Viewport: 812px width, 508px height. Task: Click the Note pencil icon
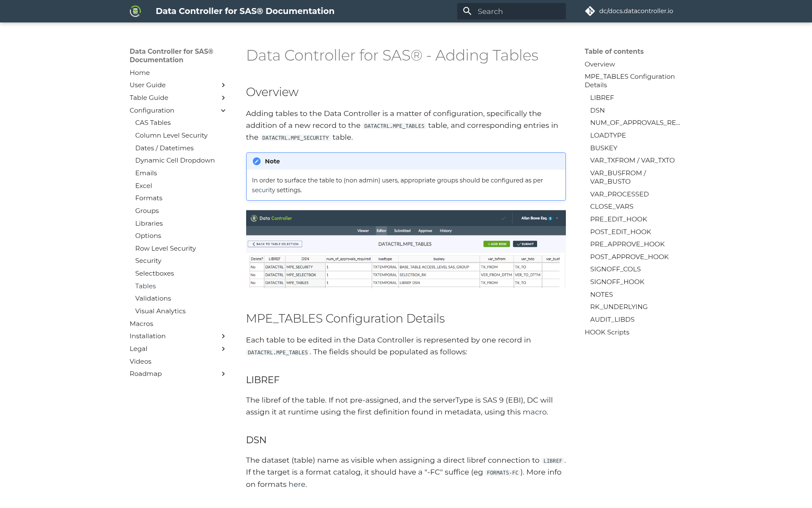point(257,161)
